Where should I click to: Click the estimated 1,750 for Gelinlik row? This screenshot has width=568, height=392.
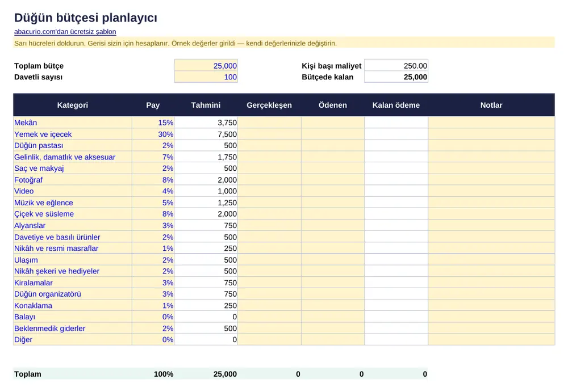click(x=206, y=157)
